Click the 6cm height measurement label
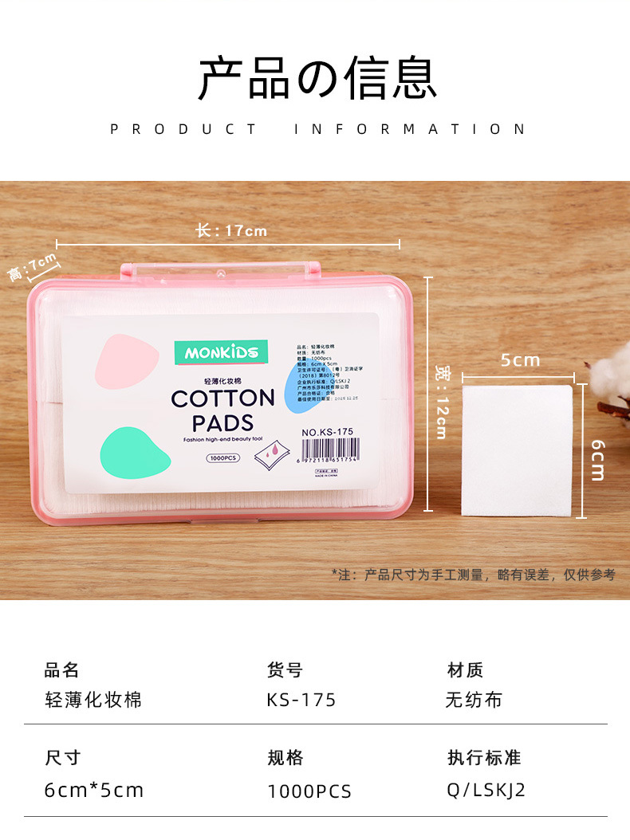This screenshot has width=630, height=840. [x=598, y=460]
